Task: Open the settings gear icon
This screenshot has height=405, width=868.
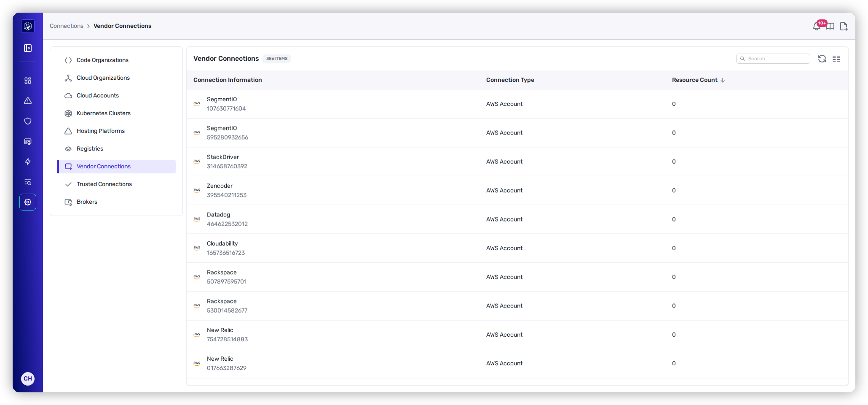Action: (28, 202)
